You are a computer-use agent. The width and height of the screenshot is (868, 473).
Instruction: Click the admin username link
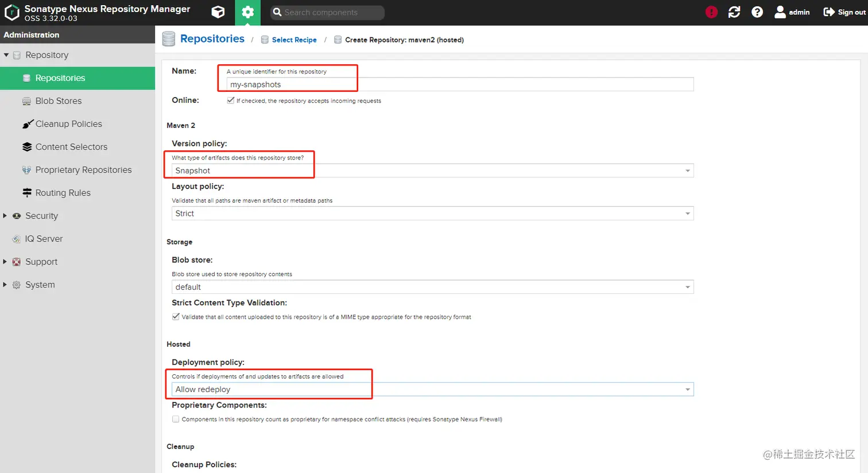(799, 12)
